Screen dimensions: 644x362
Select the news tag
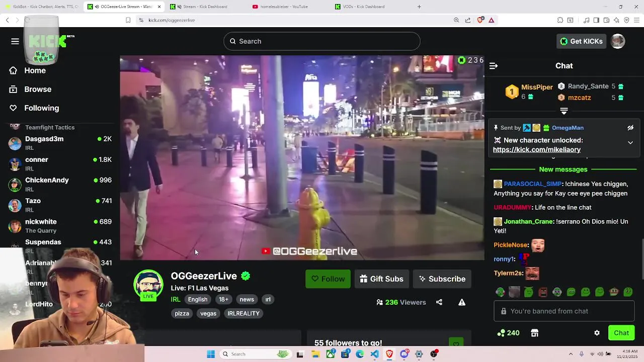point(247,299)
